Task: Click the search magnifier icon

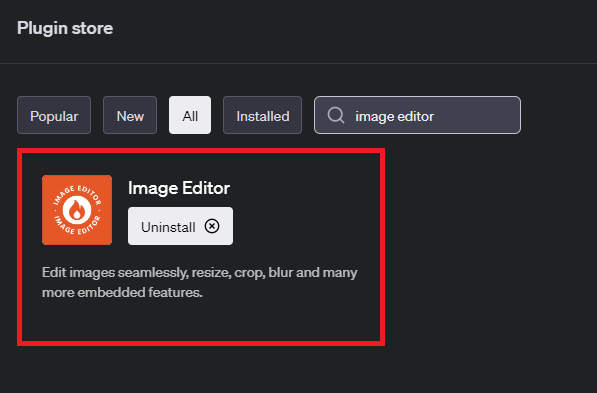Action: click(x=336, y=115)
